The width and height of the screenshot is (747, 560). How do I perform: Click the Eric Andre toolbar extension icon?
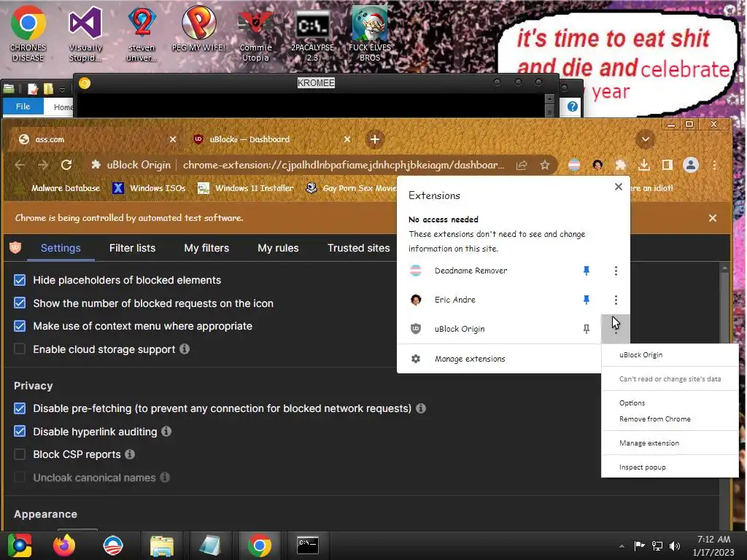click(x=597, y=165)
